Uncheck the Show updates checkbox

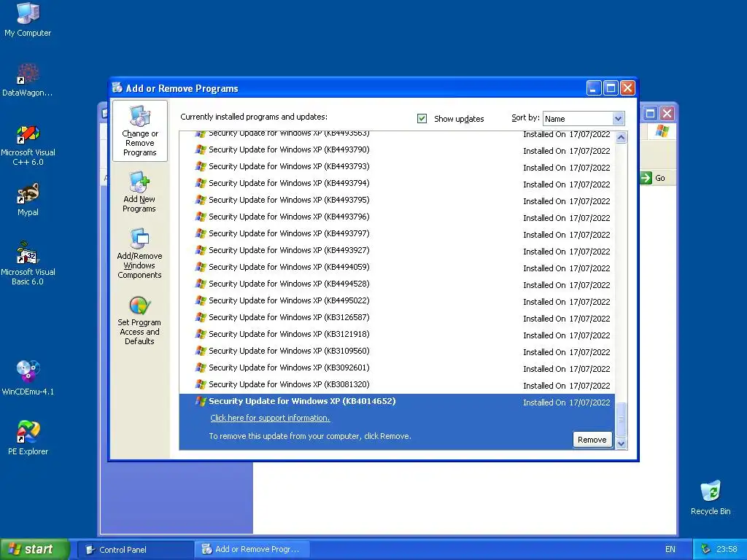(422, 118)
